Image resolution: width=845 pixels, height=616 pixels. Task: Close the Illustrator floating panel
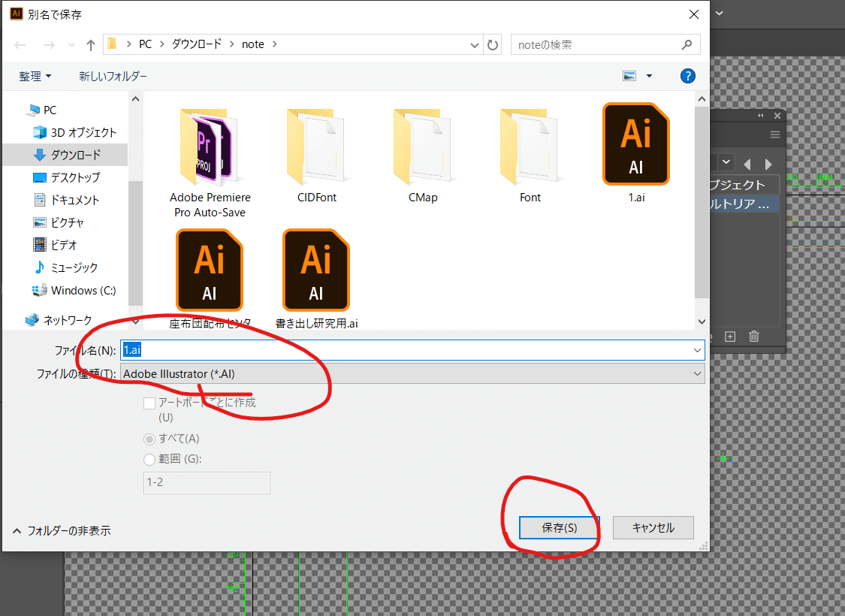(777, 116)
